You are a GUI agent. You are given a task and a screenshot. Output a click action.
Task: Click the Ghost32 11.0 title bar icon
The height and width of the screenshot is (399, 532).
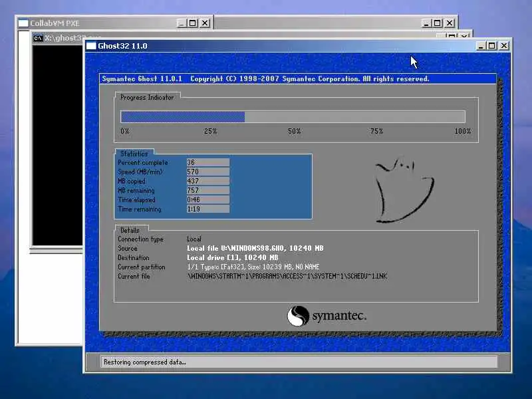tap(91, 46)
